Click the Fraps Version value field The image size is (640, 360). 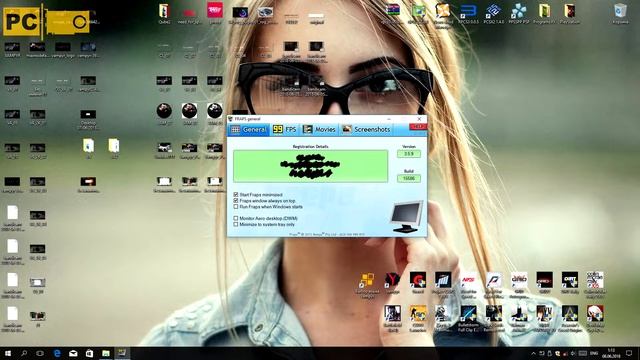coord(409,154)
